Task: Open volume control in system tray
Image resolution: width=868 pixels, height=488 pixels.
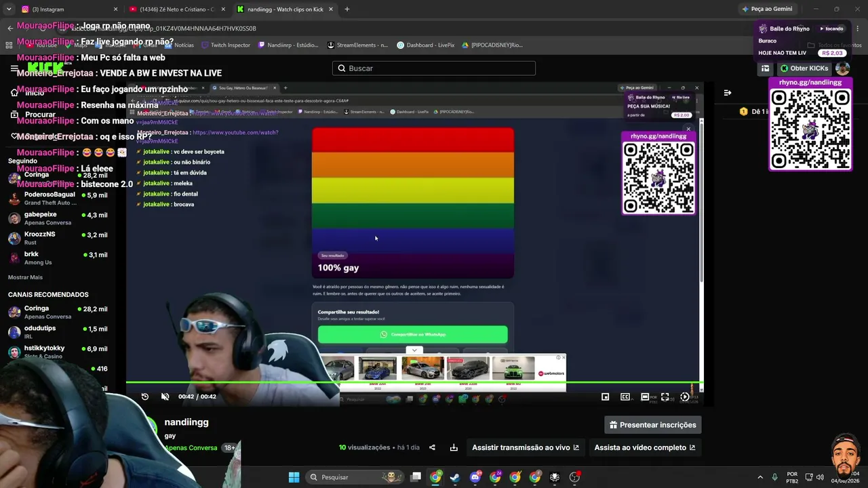Action: (821, 477)
